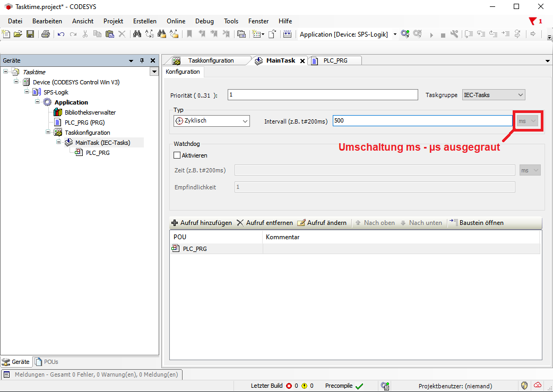The height and width of the screenshot is (392, 553).
Task: Click Aufruf hinzufügen button
Action: (202, 223)
